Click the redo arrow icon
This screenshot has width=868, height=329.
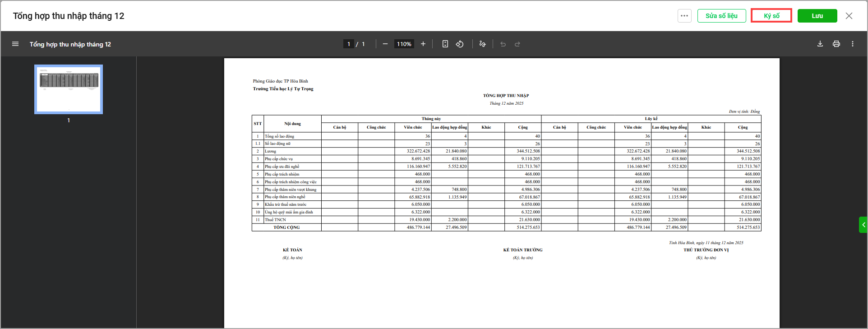pyautogui.click(x=517, y=44)
